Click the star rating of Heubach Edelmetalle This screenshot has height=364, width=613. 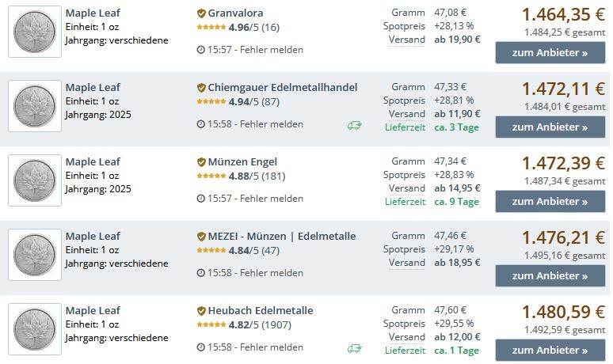[x=211, y=324]
